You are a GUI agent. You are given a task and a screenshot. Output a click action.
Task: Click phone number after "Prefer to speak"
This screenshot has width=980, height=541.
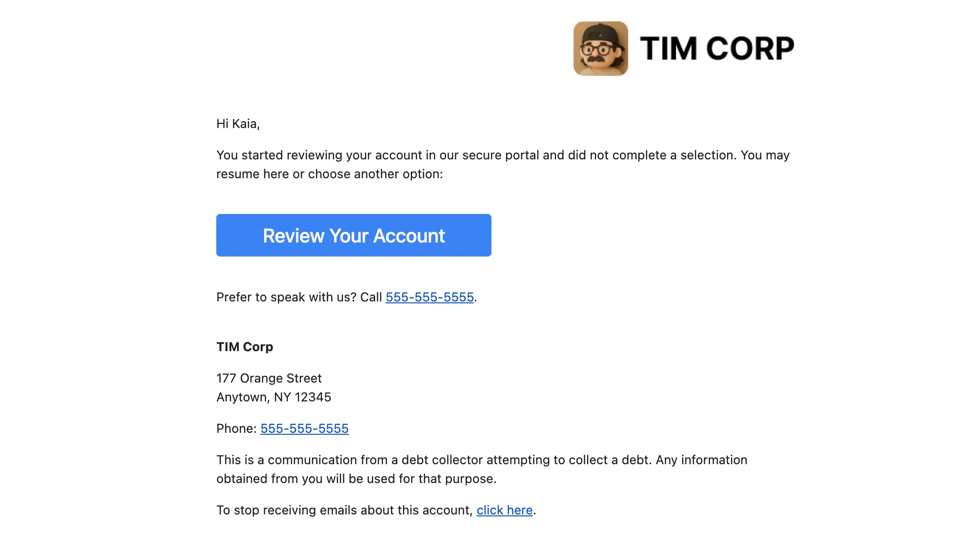(x=430, y=297)
